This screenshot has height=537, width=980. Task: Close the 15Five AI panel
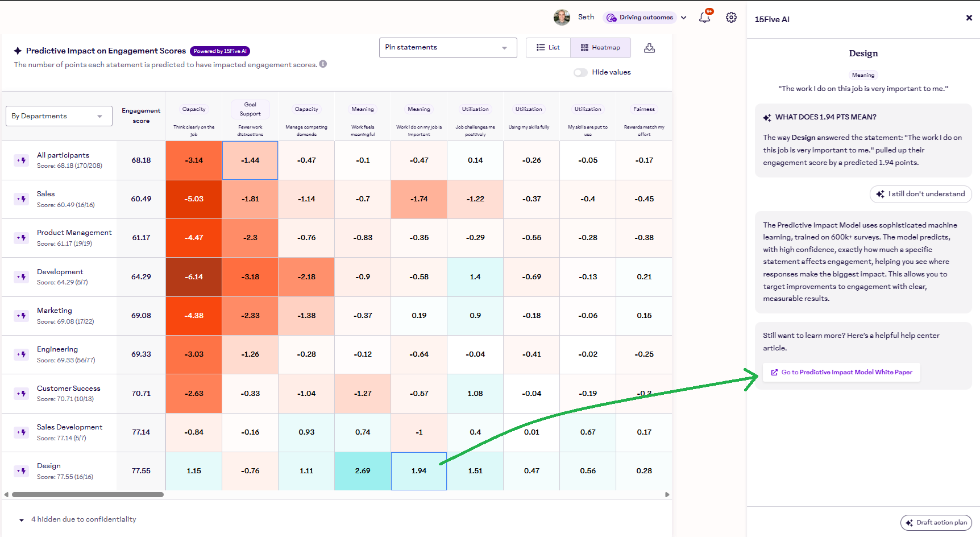[x=969, y=18]
